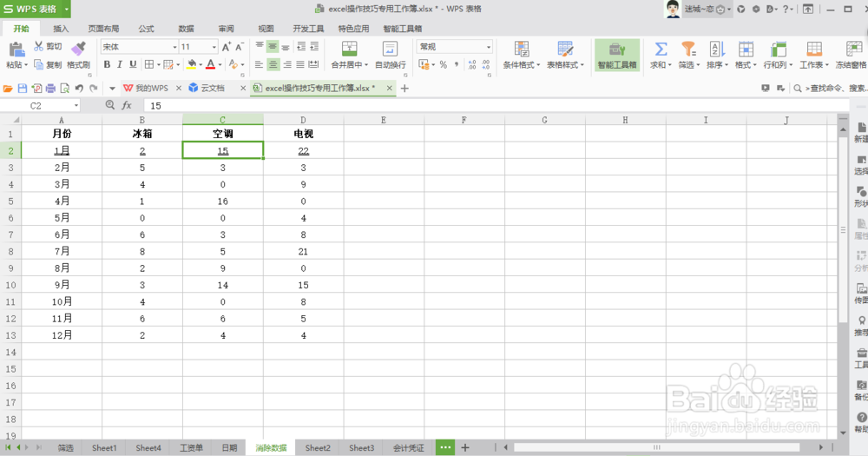Toggle horizontal center alignment
Screen dimensions: 868x456
[x=273, y=65]
